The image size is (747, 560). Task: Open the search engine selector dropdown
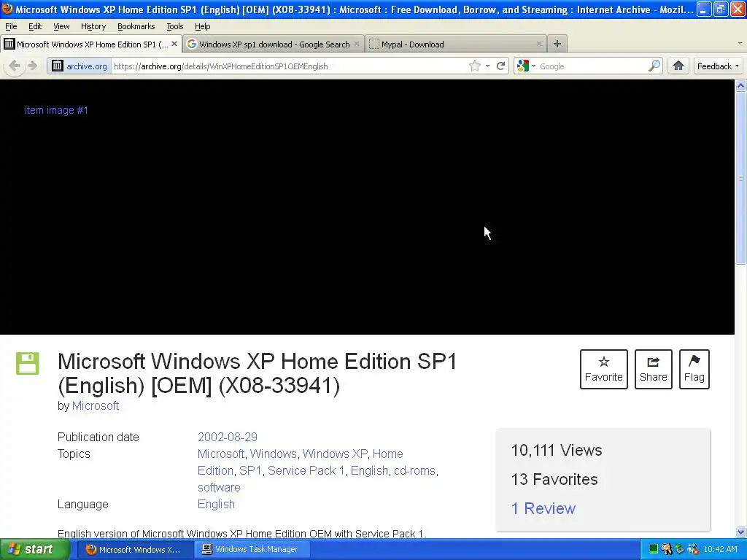coord(533,66)
